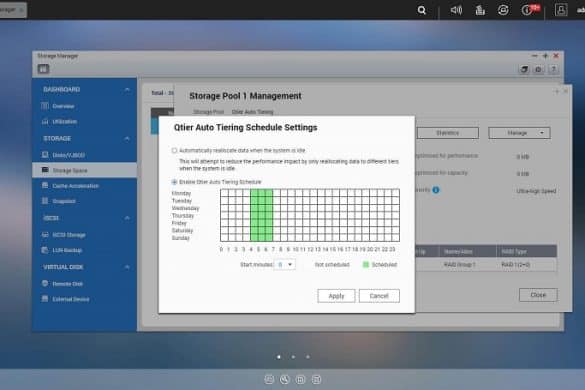Cancel the schedule settings dialog
This screenshot has height=390, width=585.
pyautogui.click(x=379, y=296)
